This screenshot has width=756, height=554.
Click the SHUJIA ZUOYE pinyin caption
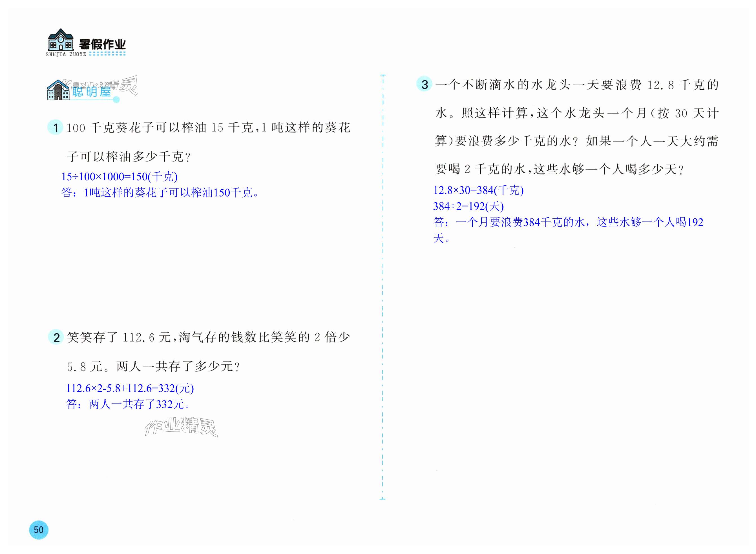coord(66,54)
